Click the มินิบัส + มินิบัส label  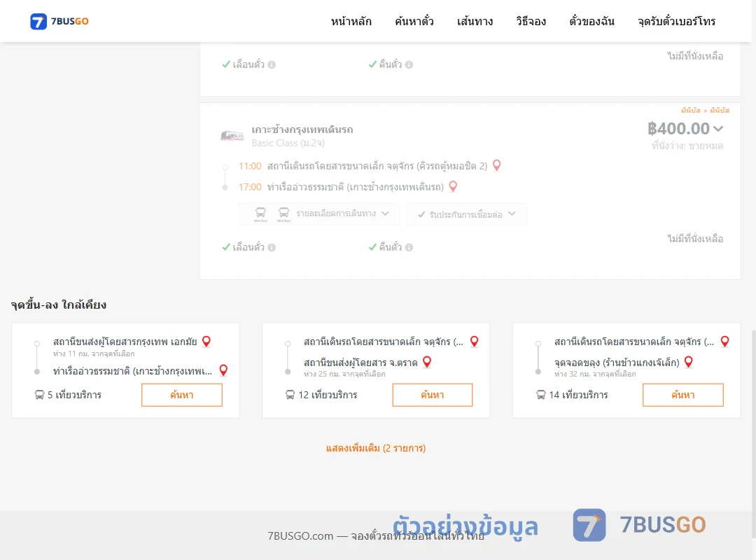(x=705, y=111)
